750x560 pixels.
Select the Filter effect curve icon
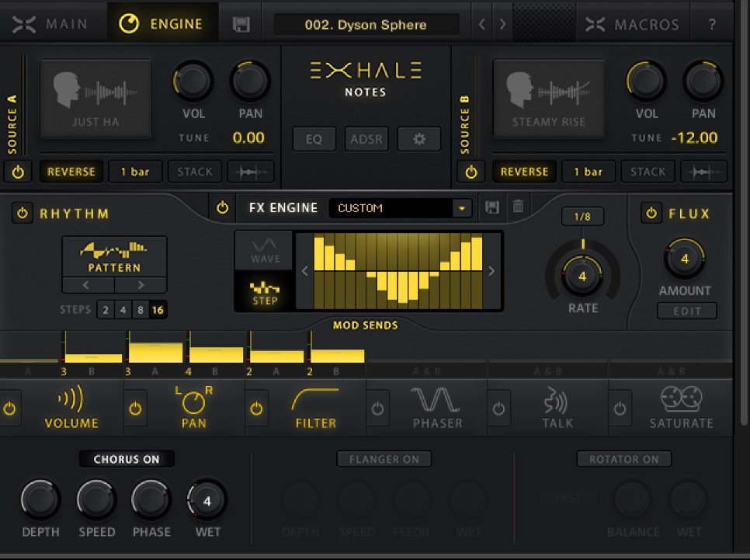[x=315, y=401]
